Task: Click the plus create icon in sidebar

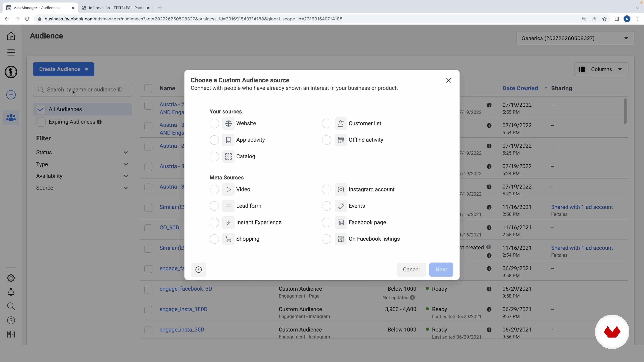Action: tap(11, 95)
